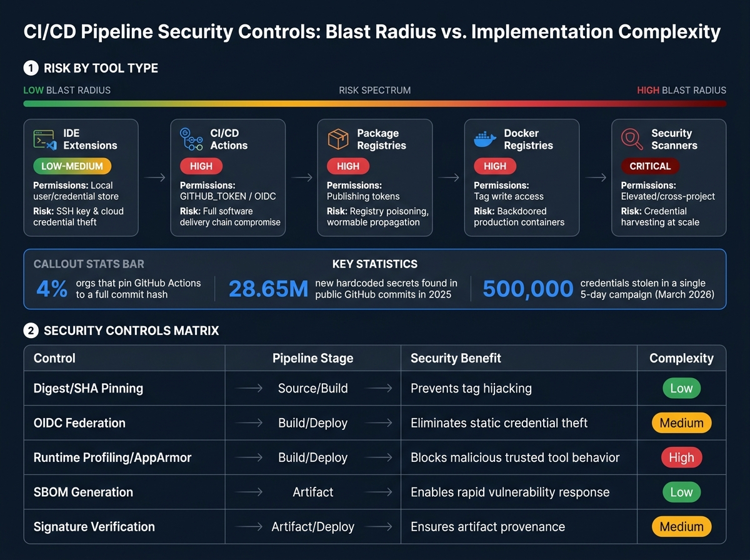
Task: Click the Low badge for Digest/SHA Pinning
Action: tap(681, 388)
